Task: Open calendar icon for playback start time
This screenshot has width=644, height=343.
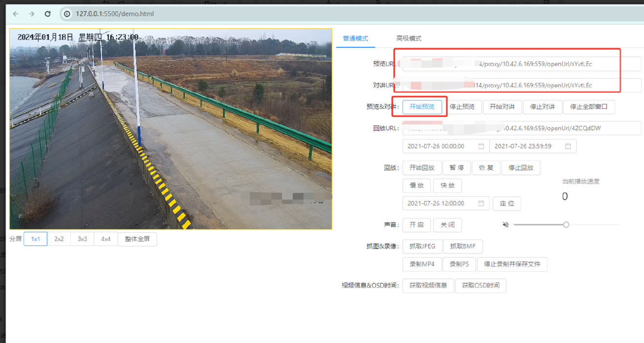Action: pyautogui.click(x=481, y=146)
